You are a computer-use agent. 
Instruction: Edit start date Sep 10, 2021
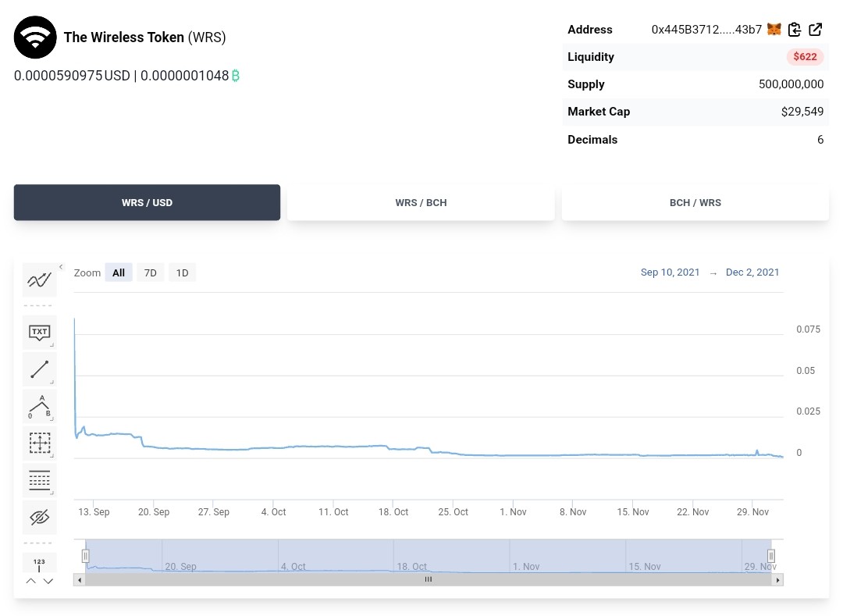coord(670,272)
